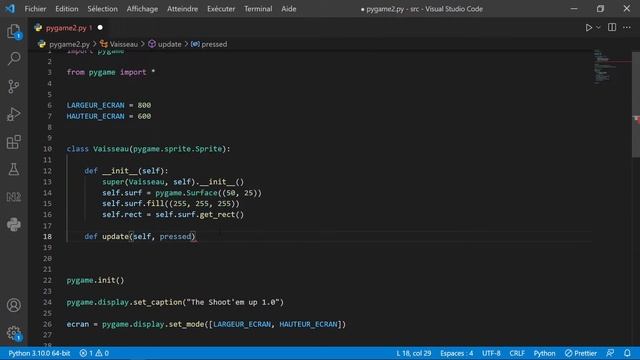Click the vertical editor scrollbar

tap(636, 104)
